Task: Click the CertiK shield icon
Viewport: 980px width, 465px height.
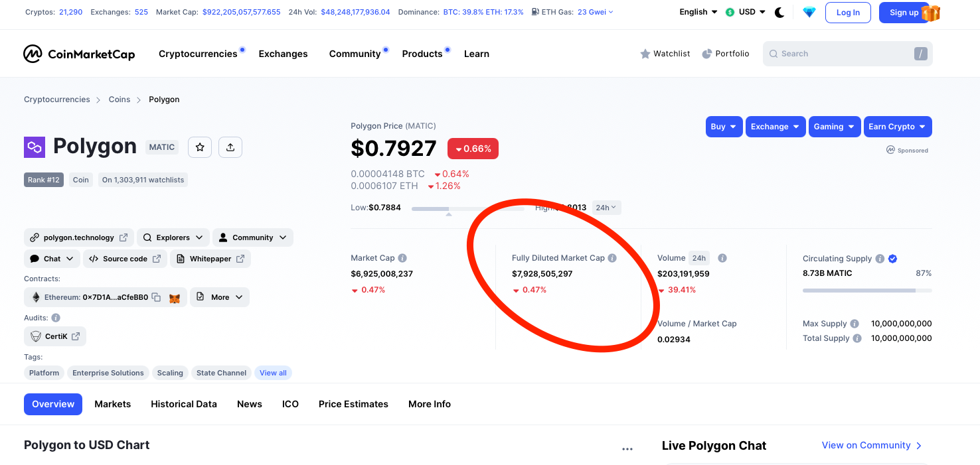Action: click(36, 336)
